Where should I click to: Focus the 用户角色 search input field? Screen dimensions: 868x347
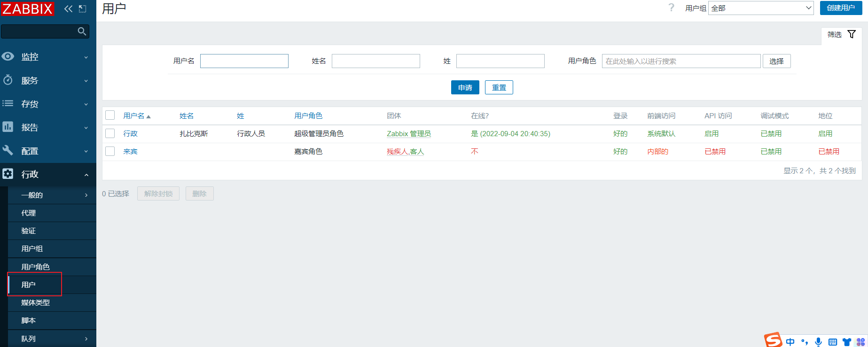(681, 61)
